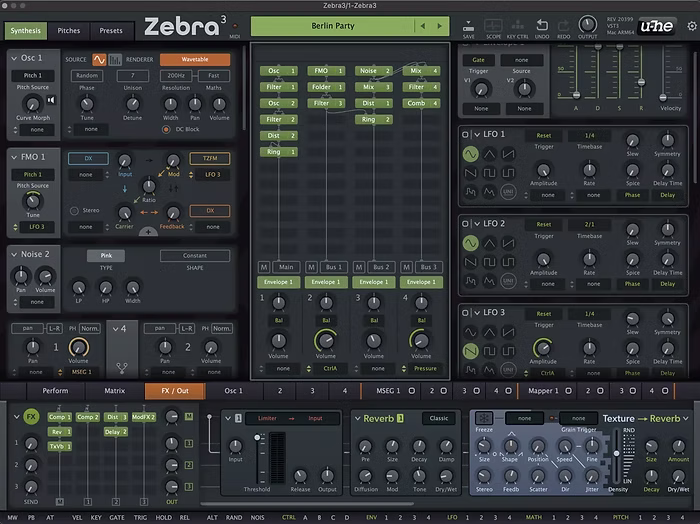The height and width of the screenshot is (524, 700).
Task: Collapse the Noise 2 panel chevron
Action: 14,254
